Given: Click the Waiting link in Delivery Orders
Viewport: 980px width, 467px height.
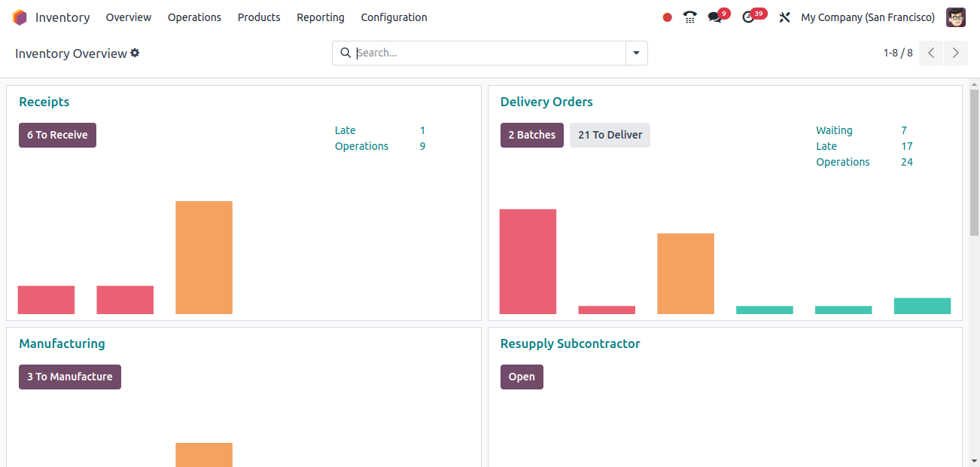Looking at the screenshot, I should (x=834, y=130).
